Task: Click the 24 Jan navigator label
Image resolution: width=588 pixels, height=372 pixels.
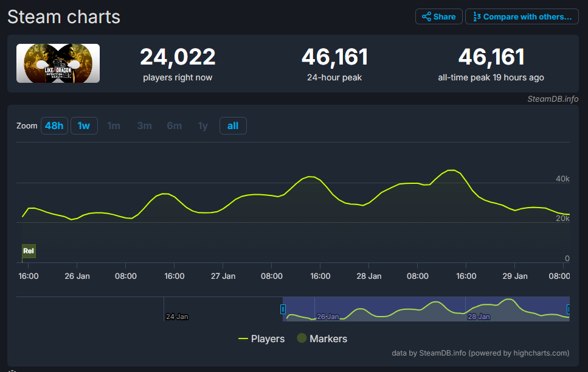Action: click(177, 317)
